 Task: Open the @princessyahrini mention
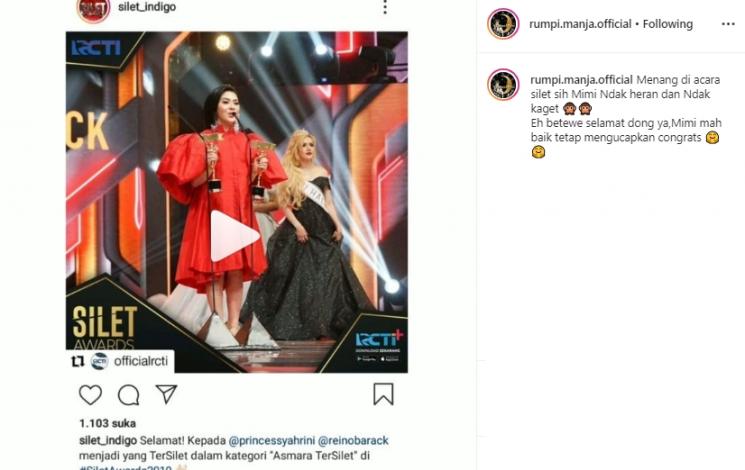[271, 441]
